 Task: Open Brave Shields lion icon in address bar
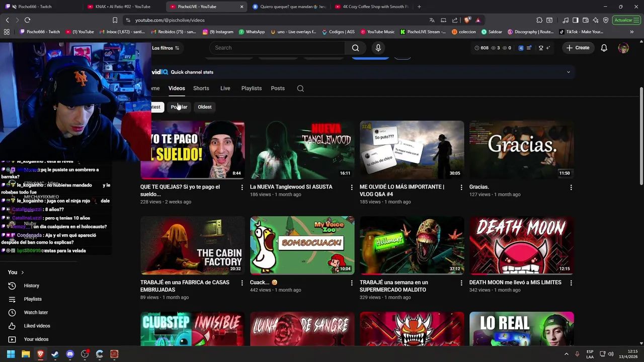(467, 20)
